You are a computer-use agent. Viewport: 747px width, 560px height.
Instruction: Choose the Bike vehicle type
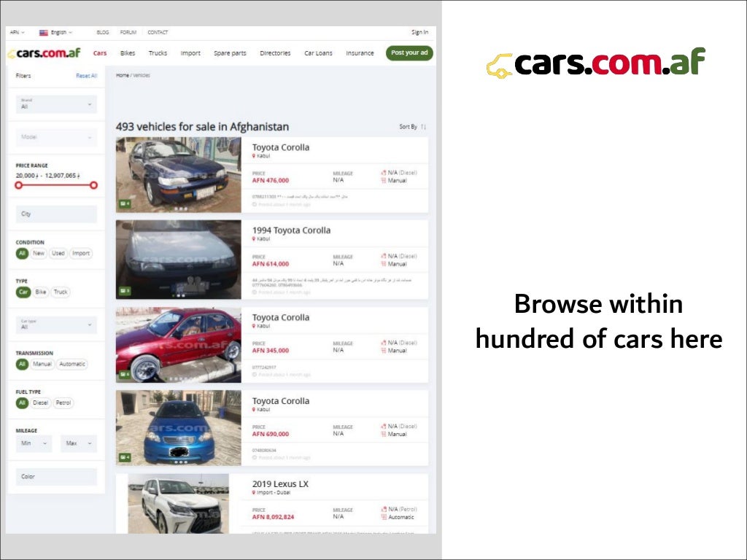click(x=41, y=292)
